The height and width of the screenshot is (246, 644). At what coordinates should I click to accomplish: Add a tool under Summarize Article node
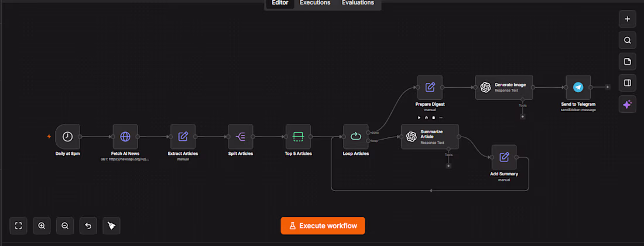tap(448, 166)
